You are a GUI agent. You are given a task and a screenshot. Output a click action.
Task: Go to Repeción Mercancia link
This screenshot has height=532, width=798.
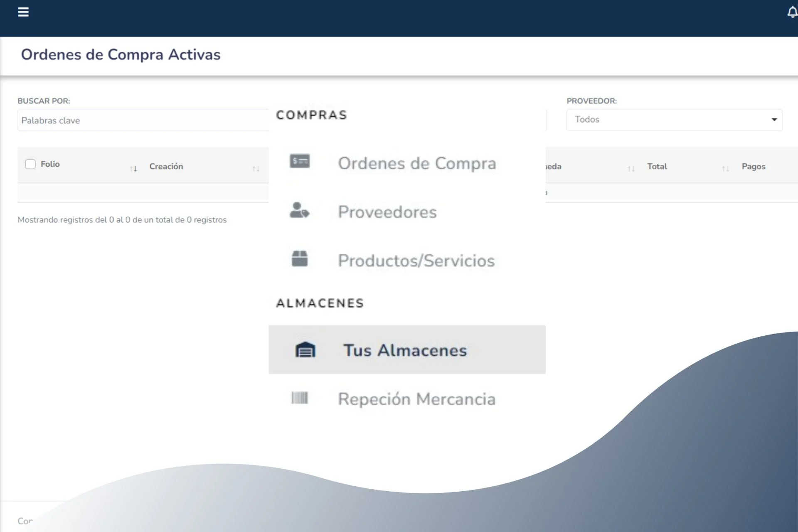tap(416, 399)
